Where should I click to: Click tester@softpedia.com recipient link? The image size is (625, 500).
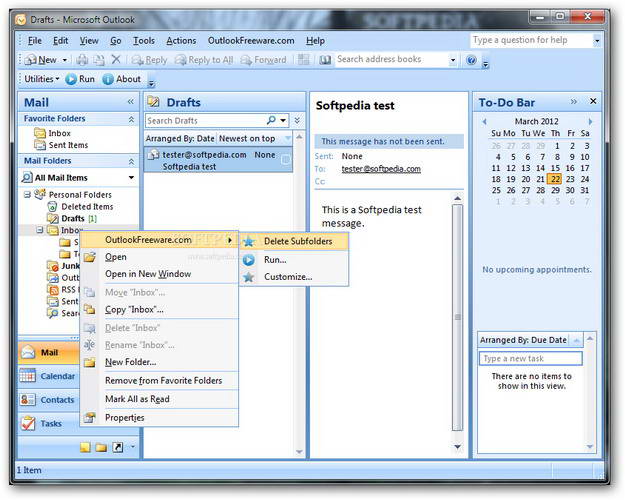click(381, 169)
